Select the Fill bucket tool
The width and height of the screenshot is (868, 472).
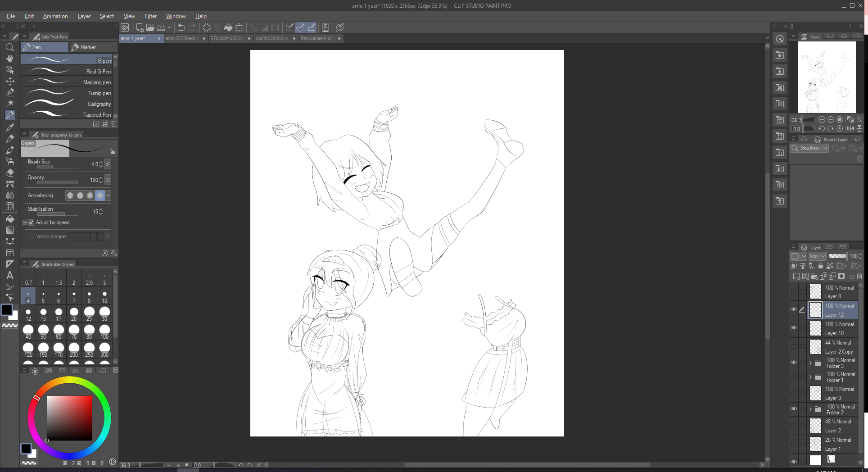pos(9,219)
